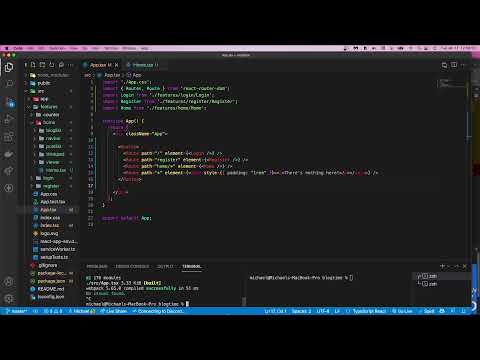
Task: Switch to the App.tsx editor tab
Action: (x=100, y=65)
